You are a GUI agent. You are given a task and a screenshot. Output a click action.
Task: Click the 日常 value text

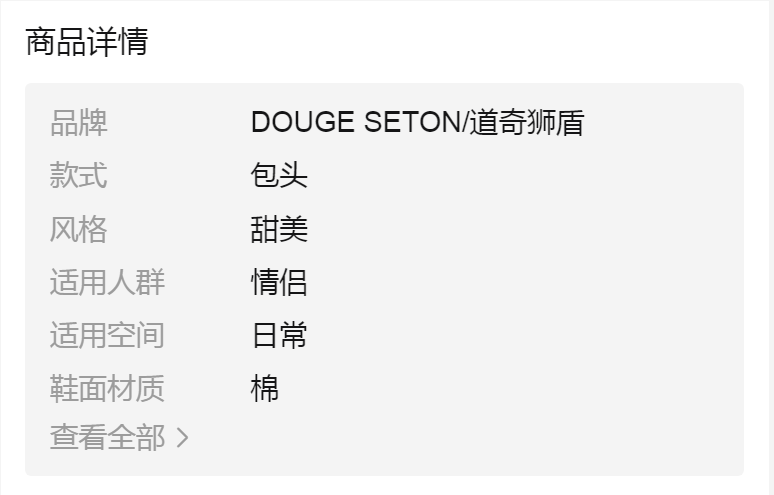279,335
